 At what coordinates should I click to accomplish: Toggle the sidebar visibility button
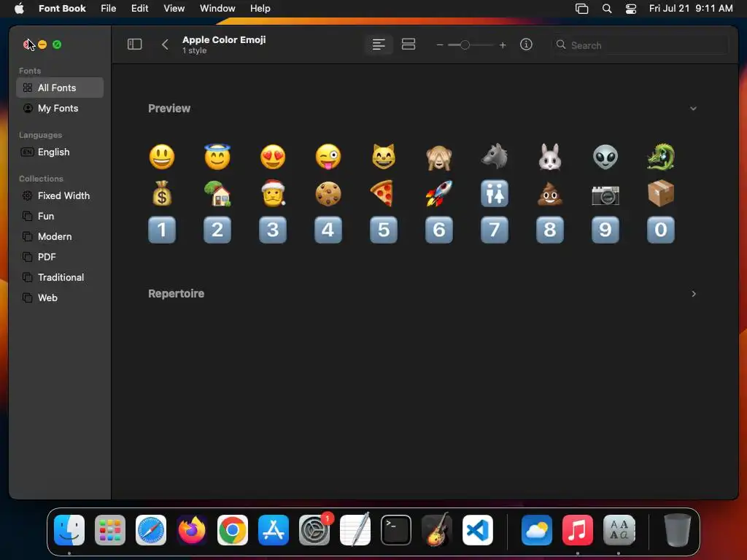(134, 44)
